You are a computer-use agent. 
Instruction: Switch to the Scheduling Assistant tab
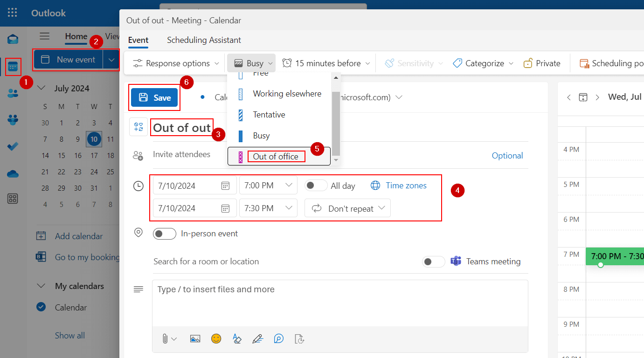(x=204, y=40)
